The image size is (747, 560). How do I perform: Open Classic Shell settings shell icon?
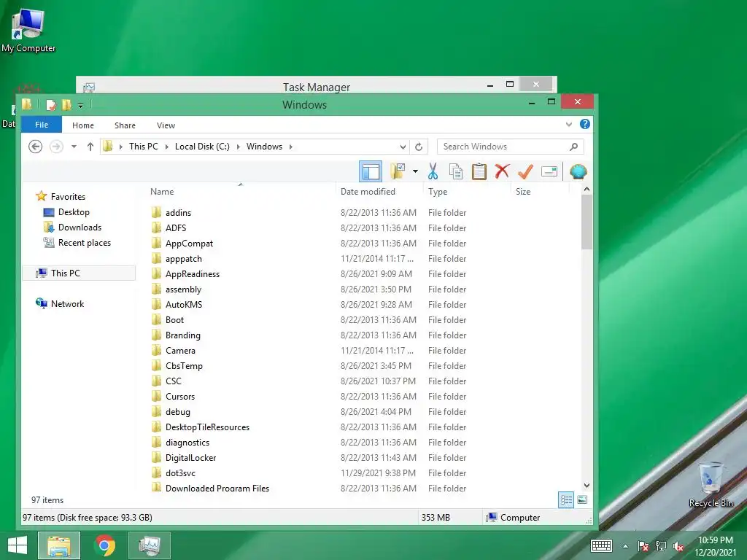(x=578, y=171)
